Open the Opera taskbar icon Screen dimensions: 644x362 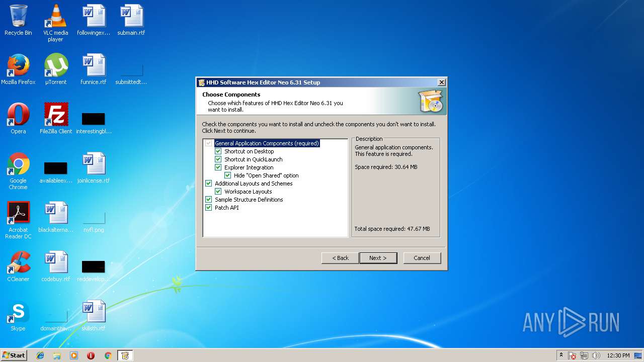point(91,355)
